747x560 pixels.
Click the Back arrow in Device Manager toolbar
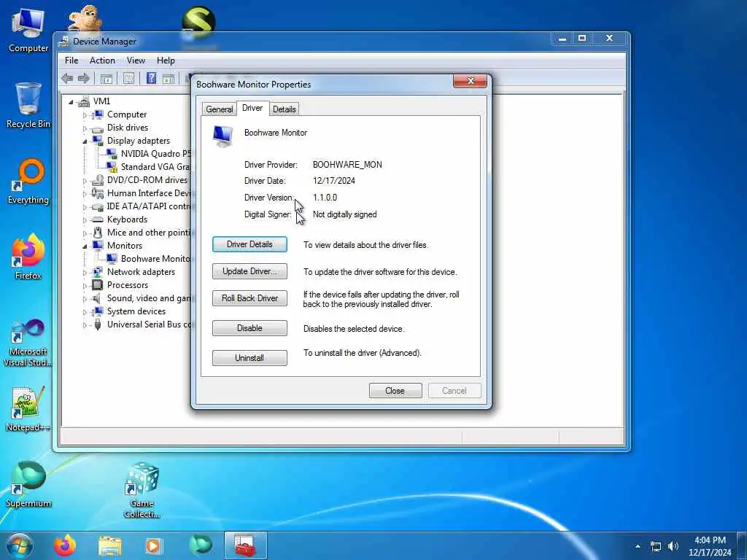pos(67,79)
